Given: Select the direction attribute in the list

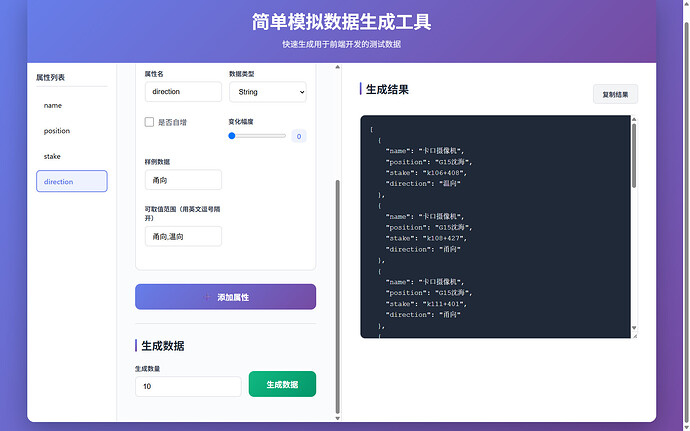Looking at the screenshot, I should click(x=72, y=181).
